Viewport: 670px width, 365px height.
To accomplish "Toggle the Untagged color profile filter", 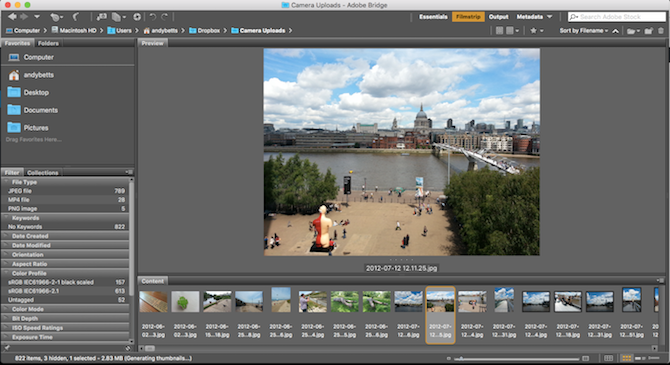I will tap(66, 300).
